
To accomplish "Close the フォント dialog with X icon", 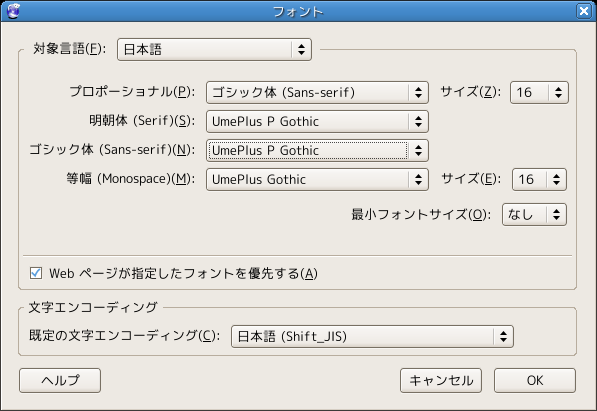I will pos(584,11).
